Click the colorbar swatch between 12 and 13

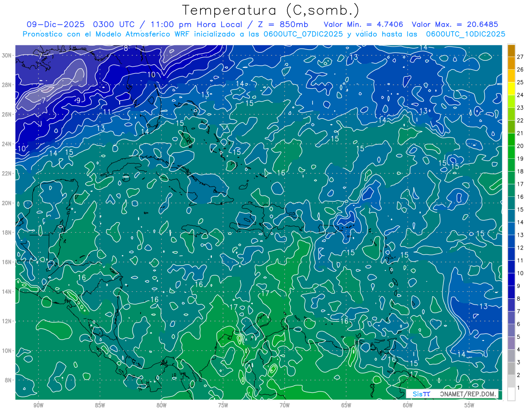pos(511,241)
